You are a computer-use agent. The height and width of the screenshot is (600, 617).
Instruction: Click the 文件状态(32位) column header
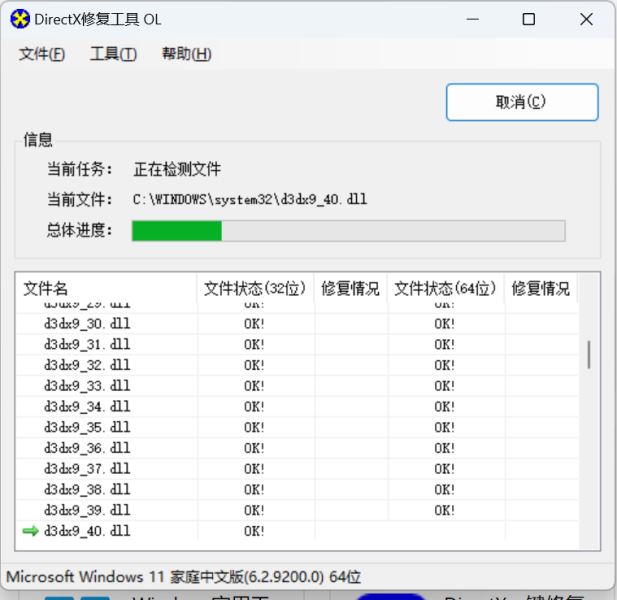255,288
